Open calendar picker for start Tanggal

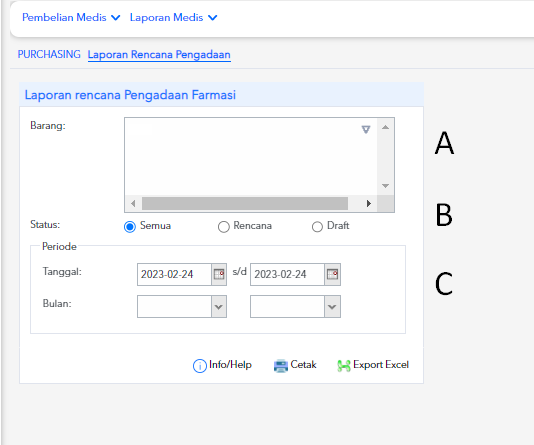(219, 274)
